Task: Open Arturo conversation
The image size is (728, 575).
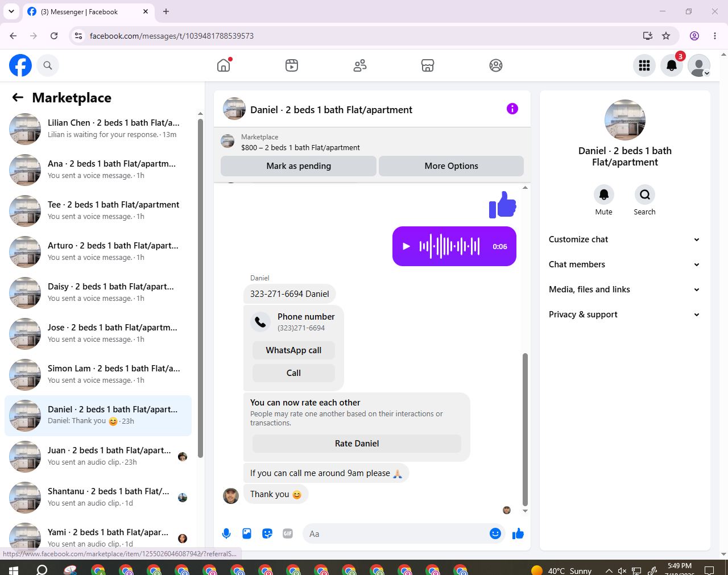Action: tap(98, 252)
